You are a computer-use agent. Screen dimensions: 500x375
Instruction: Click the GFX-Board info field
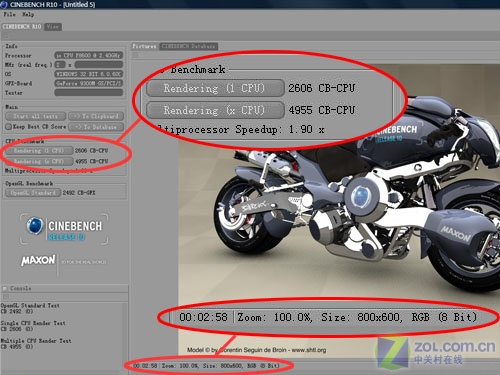pyautogui.click(x=89, y=83)
